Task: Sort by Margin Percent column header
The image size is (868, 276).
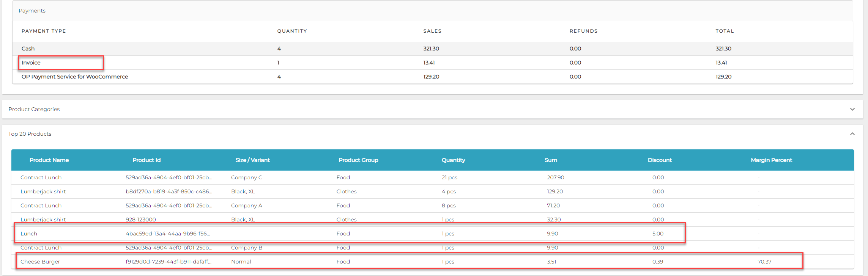Action: point(771,160)
